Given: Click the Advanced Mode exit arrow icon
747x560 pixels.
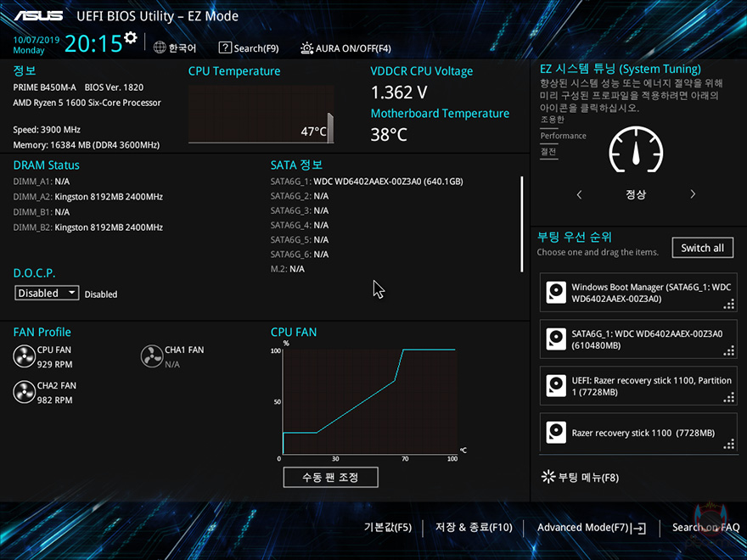Looking at the screenshot, I should [639, 528].
